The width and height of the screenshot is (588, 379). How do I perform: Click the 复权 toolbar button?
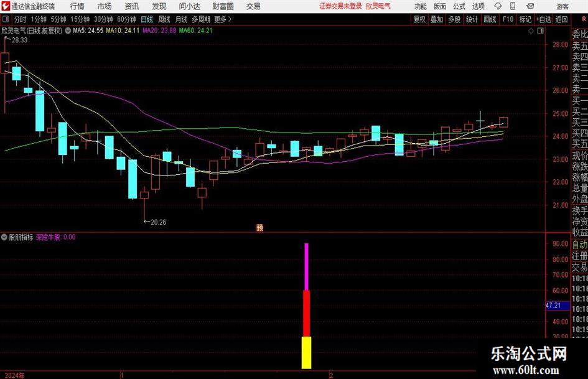click(x=419, y=19)
